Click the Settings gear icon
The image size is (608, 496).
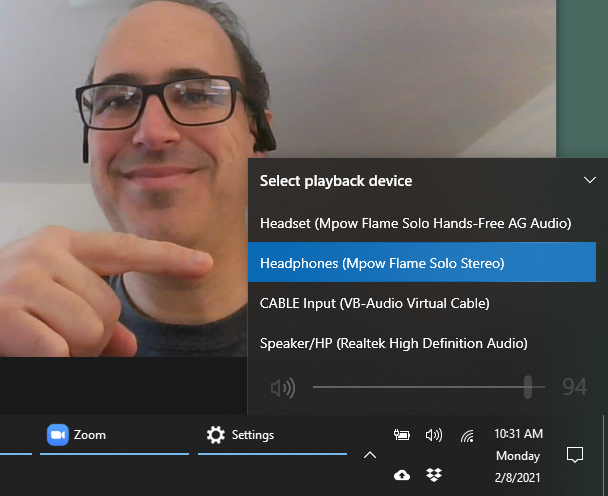coord(216,435)
